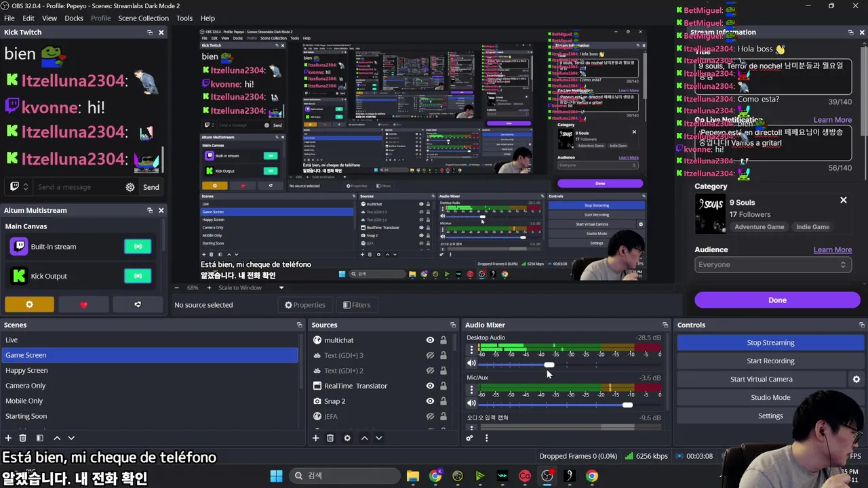This screenshot has height=488, width=868.
Task: Click purple Done button
Action: (777, 300)
